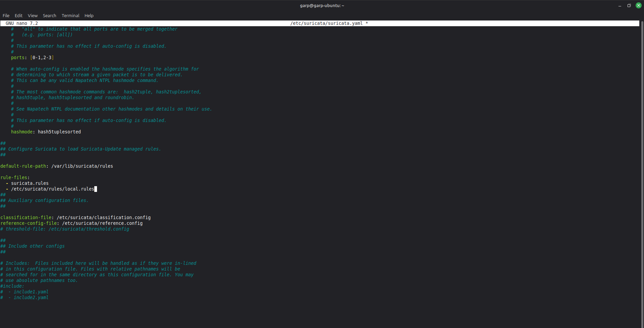Viewport: 644px width, 328px height.
Task: Click the 'reference-config-file' key
Action: [29, 223]
